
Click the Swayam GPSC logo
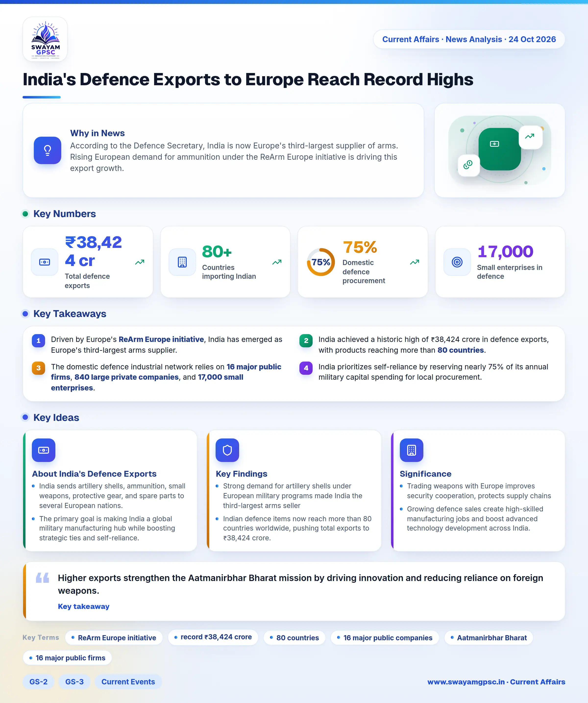[x=45, y=39]
